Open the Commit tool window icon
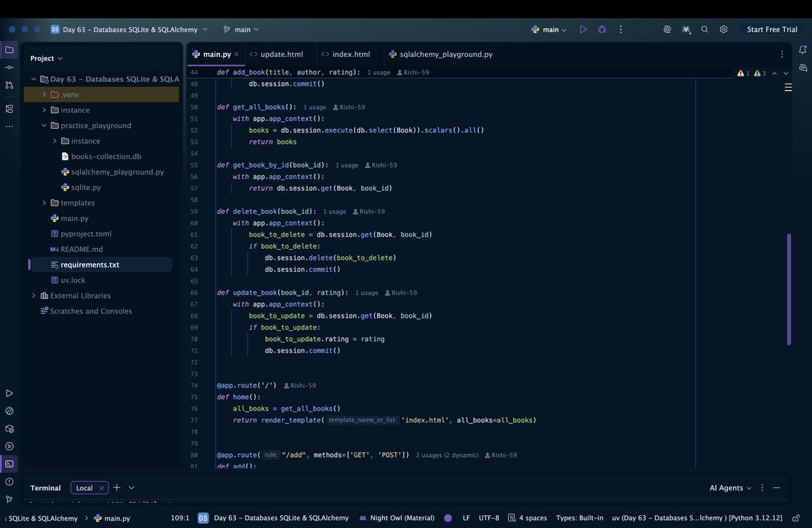This screenshot has height=528, width=812. (x=9, y=68)
